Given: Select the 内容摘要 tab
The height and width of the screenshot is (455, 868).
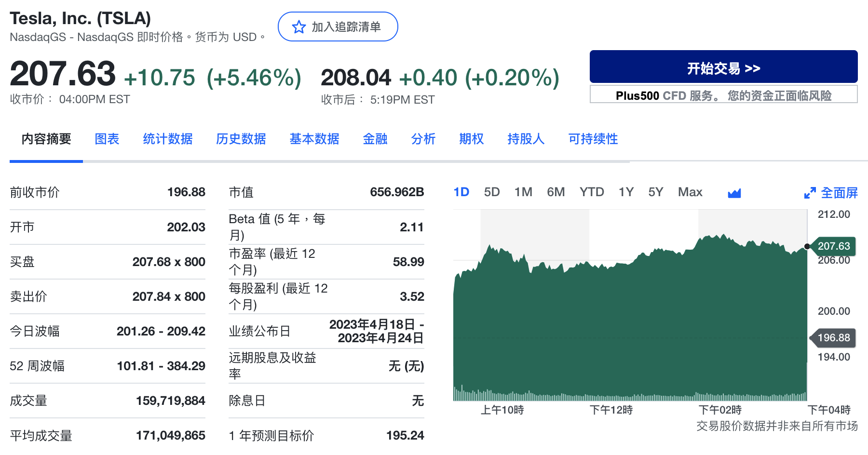Looking at the screenshot, I should tap(46, 139).
